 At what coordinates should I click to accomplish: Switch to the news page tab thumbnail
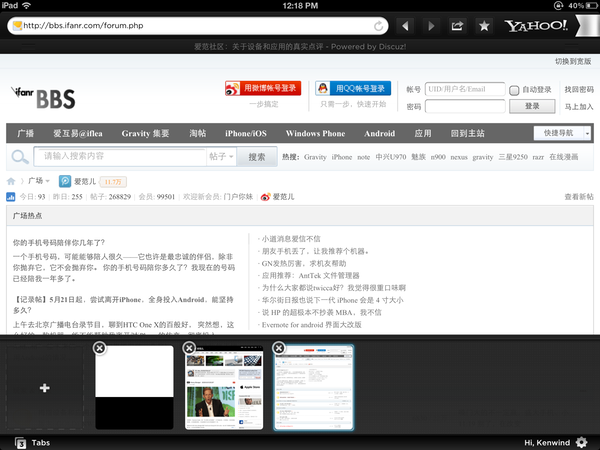pos(224,387)
